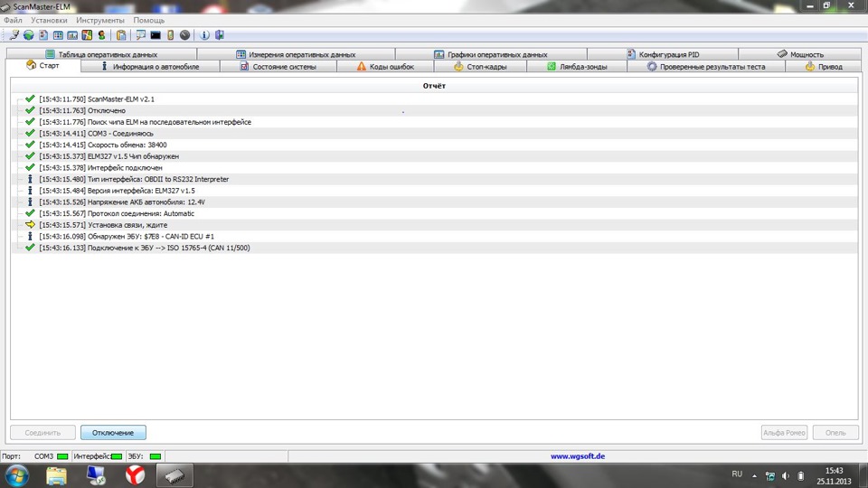The width and height of the screenshot is (868, 488).
Task: Click the clipboard toolbar icon
Action: tap(121, 35)
